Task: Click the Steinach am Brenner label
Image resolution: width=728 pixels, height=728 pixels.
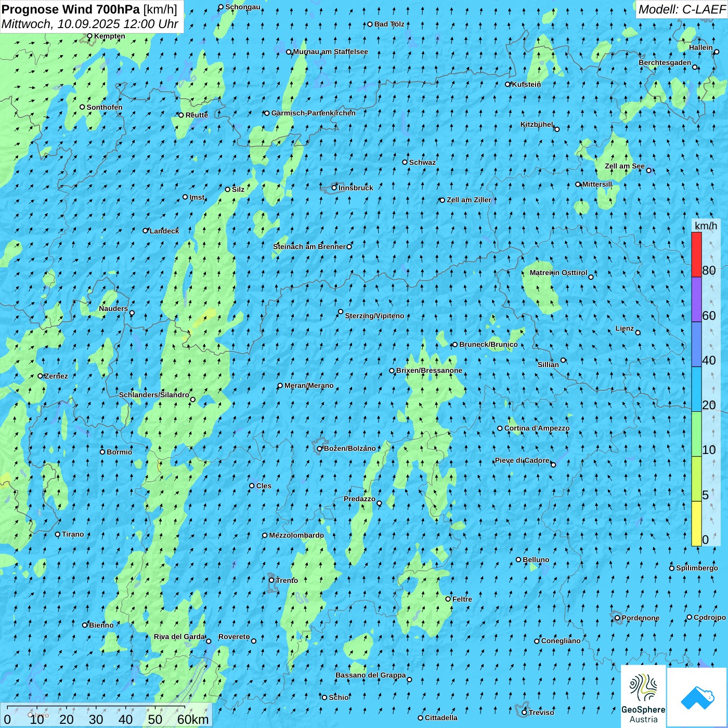Action: (309, 246)
